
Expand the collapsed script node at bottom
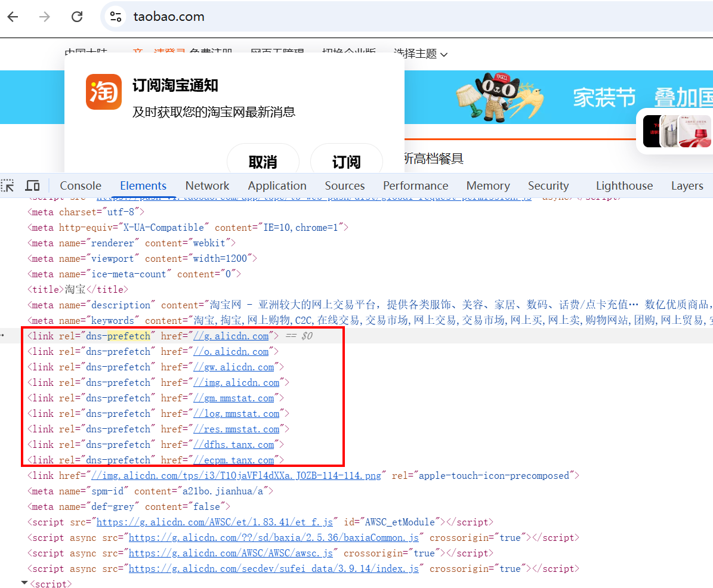pyautogui.click(x=24, y=583)
